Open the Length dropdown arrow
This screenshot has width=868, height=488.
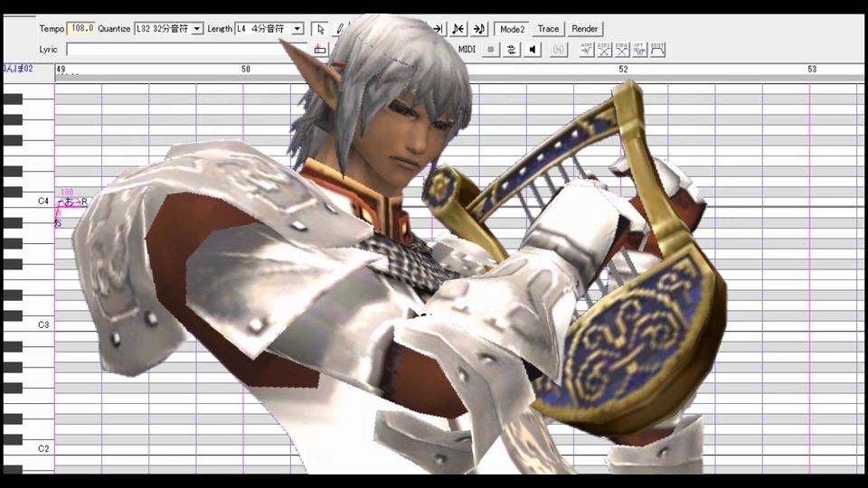click(x=297, y=29)
